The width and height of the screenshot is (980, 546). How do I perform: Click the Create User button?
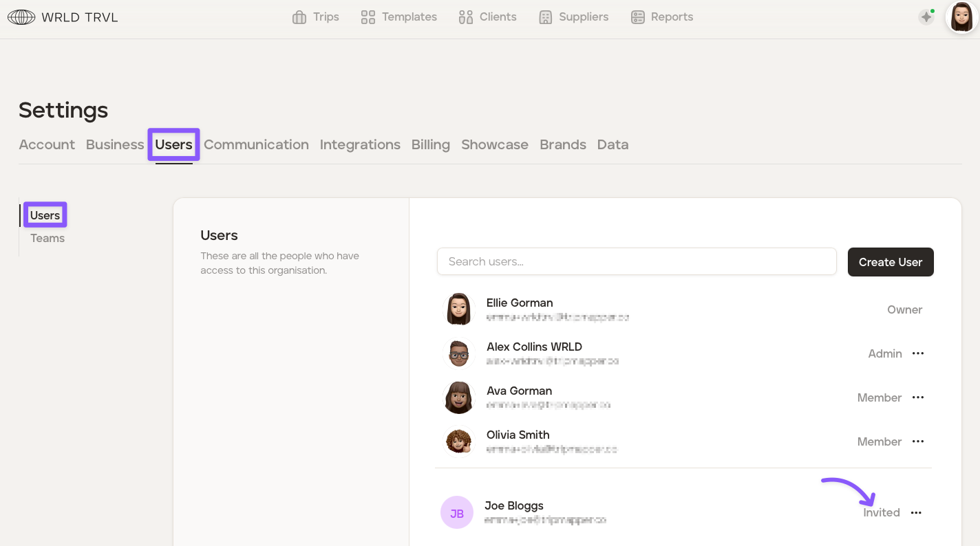pyautogui.click(x=890, y=262)
